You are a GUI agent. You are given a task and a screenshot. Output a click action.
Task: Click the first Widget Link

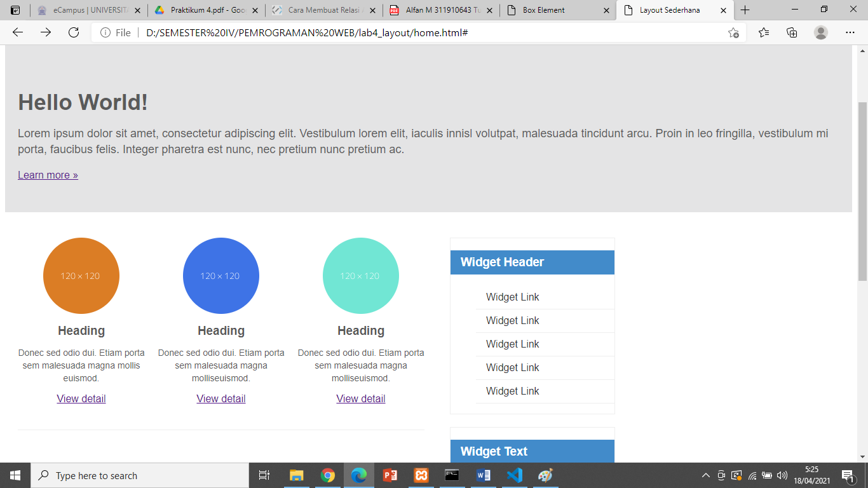pos(512,297)
